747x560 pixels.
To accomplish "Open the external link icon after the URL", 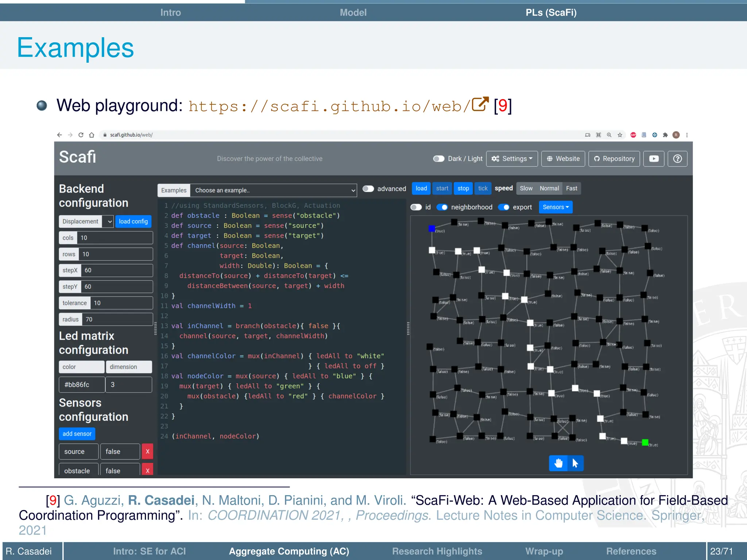I will pyautogui.click(x=480, y=104).
